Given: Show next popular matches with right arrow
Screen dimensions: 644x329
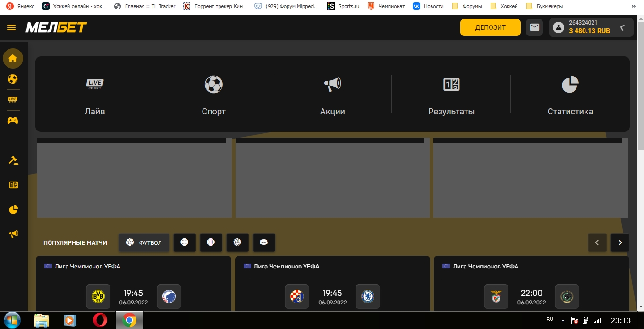Looking at the screenshot, I should pyautogui.click(x=620, y=242).
